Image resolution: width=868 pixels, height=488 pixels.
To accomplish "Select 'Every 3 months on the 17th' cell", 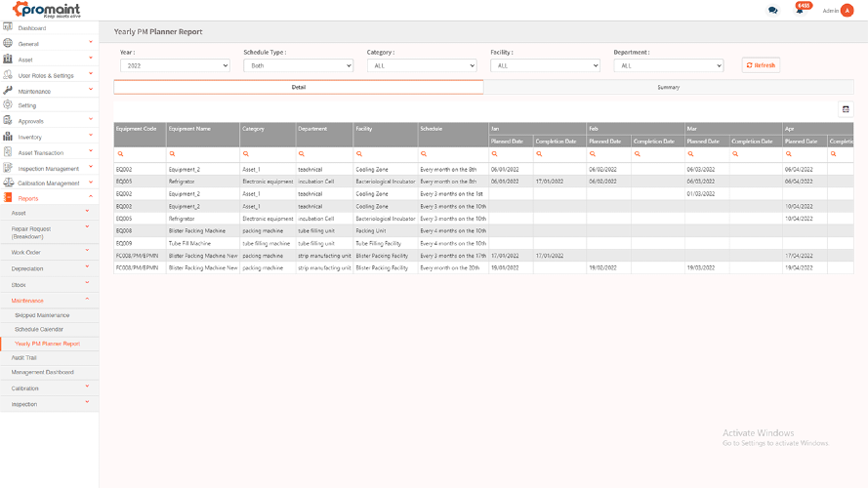I will pyautogui.click(x=453, y=256).
